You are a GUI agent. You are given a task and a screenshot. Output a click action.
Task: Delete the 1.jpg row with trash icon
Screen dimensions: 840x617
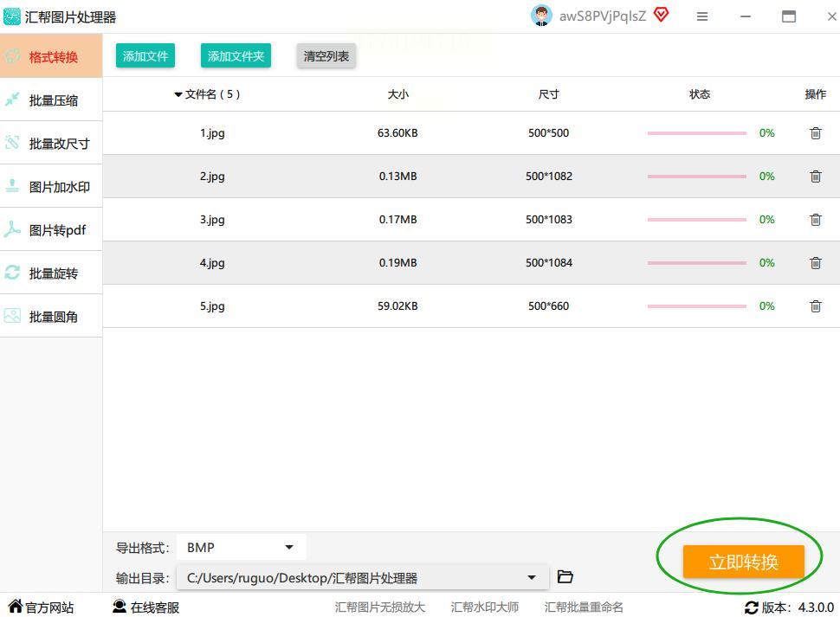click(x=816, y=133)
